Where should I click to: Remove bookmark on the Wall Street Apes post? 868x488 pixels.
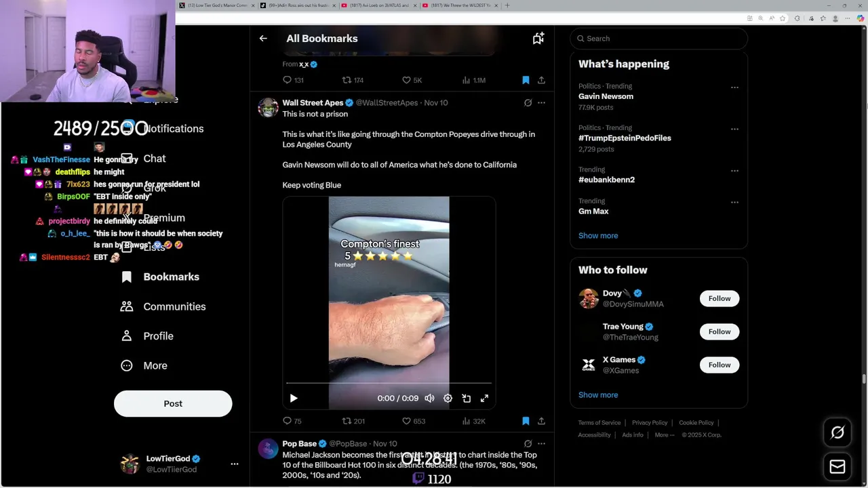point(526,421)
